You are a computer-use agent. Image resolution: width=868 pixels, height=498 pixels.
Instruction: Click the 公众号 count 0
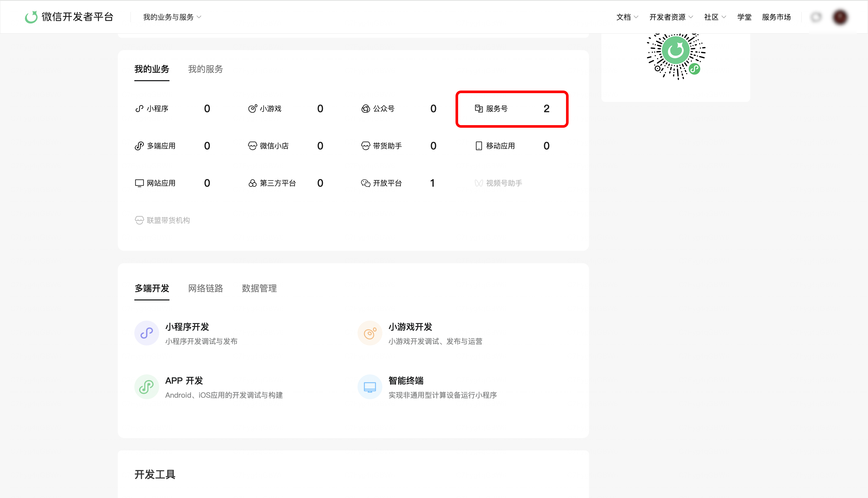coord(433,109)
